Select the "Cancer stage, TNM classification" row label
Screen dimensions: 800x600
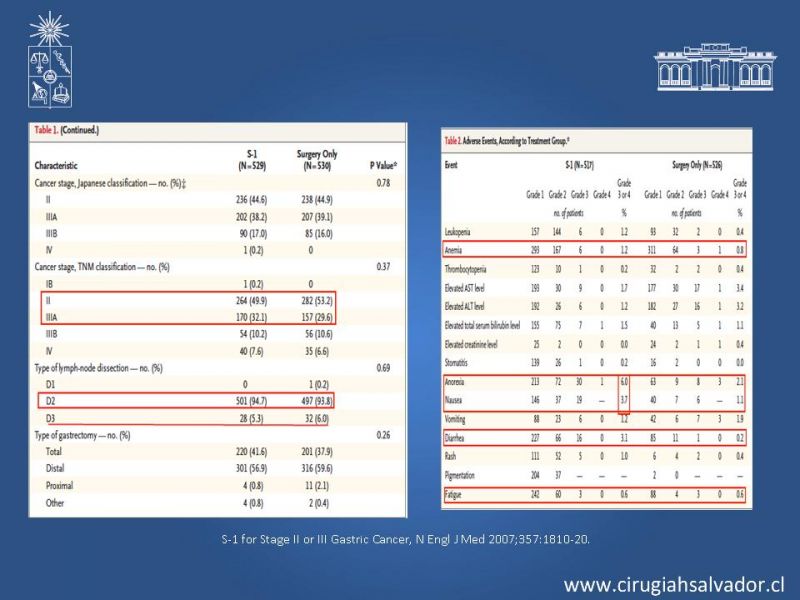102,267
